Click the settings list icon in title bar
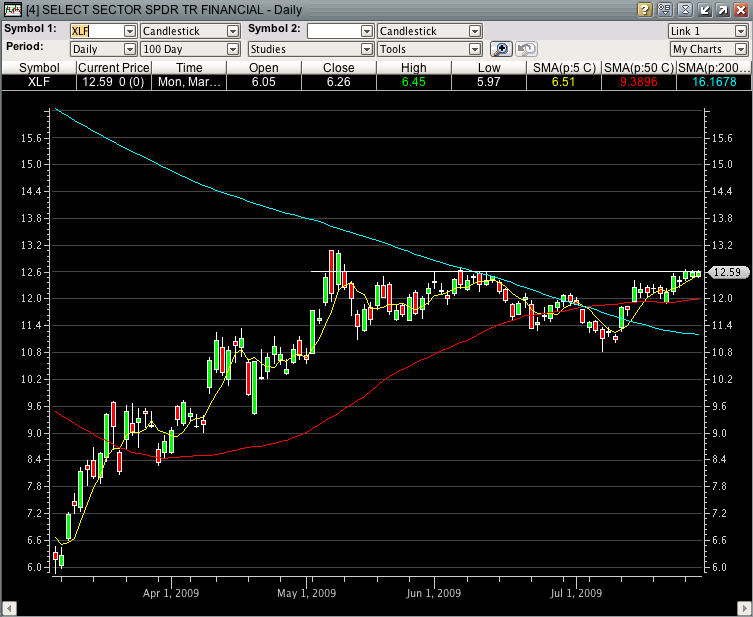 coord(665,9)
